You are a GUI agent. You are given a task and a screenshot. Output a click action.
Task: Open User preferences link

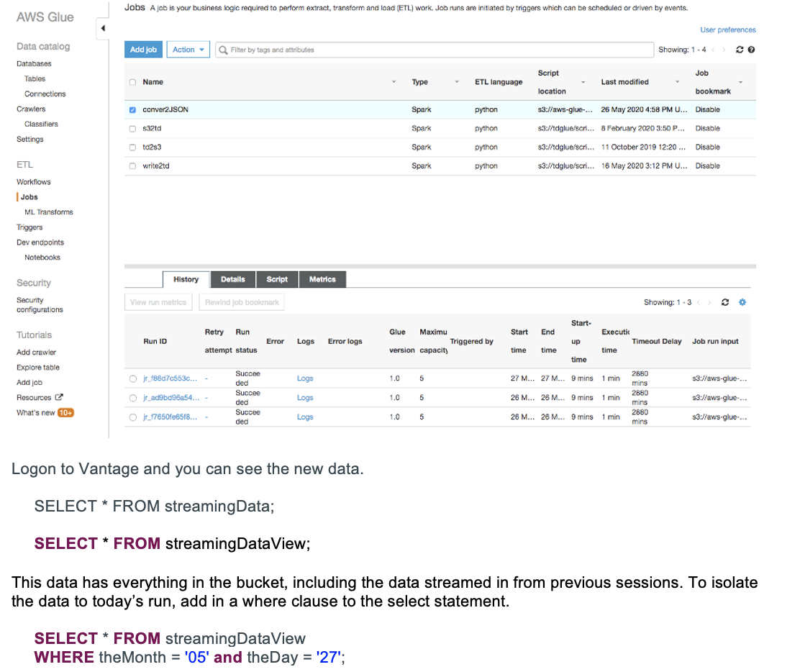[x=727, y=30]
